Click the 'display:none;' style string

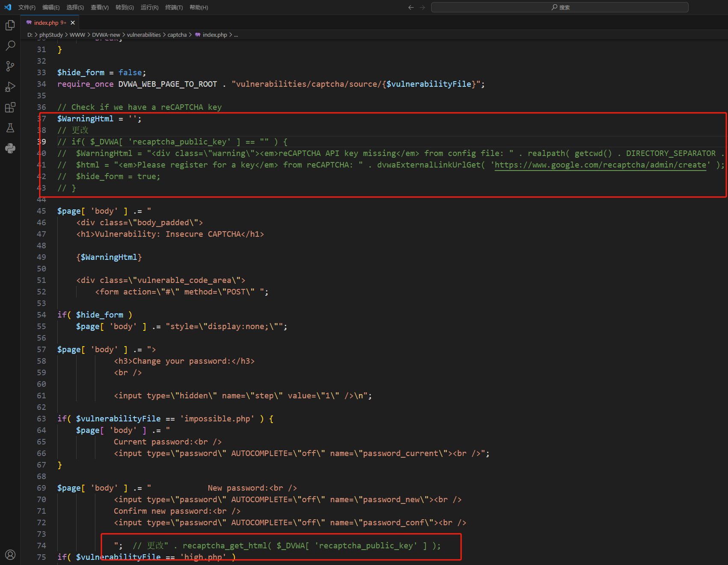click(238, 327)
